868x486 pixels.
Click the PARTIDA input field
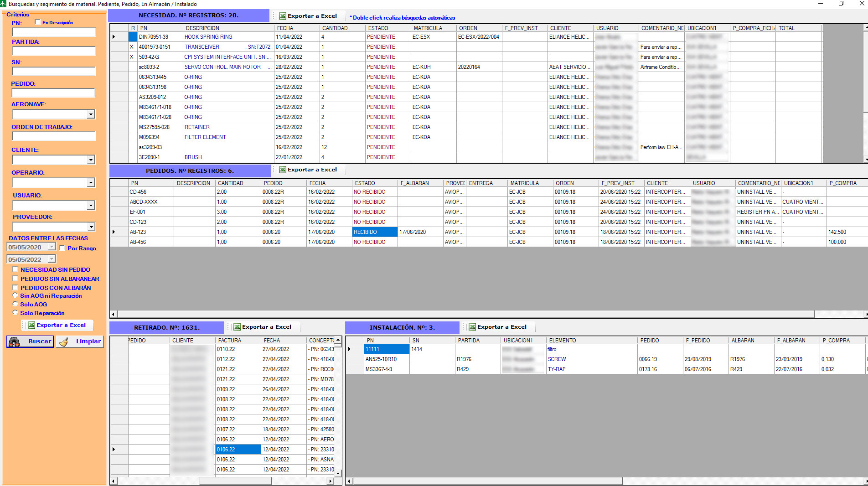pyautogui.click(x=54, y=51)
